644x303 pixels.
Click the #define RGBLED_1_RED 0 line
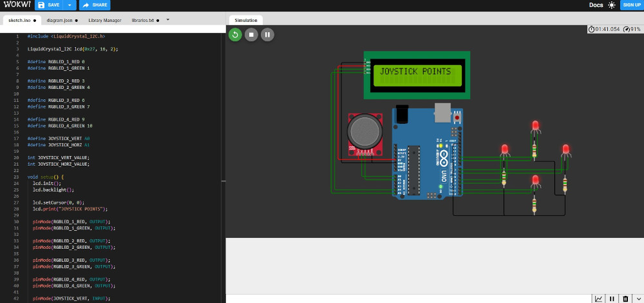click(56, 62)
